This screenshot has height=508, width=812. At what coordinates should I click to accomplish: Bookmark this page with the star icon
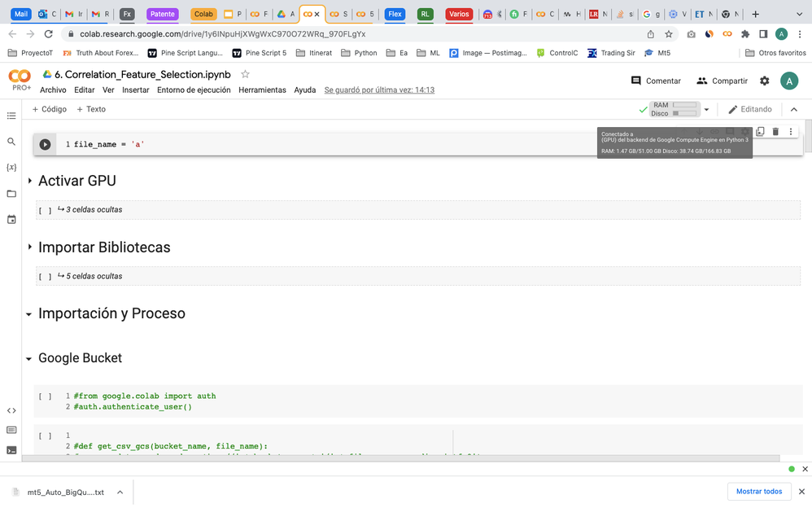tap(669, 34)
